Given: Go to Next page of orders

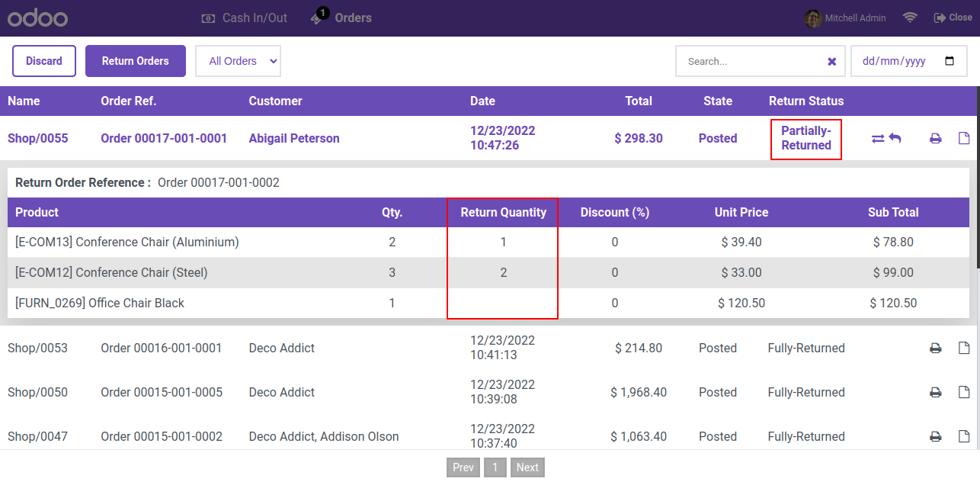Looking at the screenshot, I should coord(527,467).
